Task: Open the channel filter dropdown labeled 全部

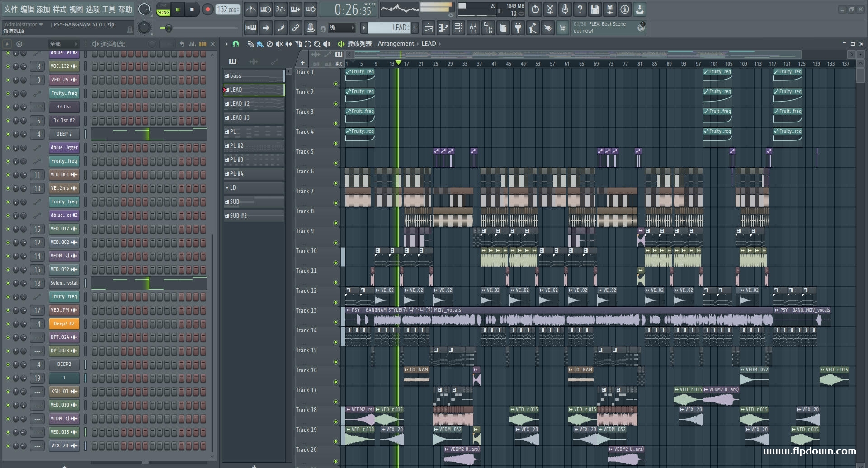Action: 63,44
